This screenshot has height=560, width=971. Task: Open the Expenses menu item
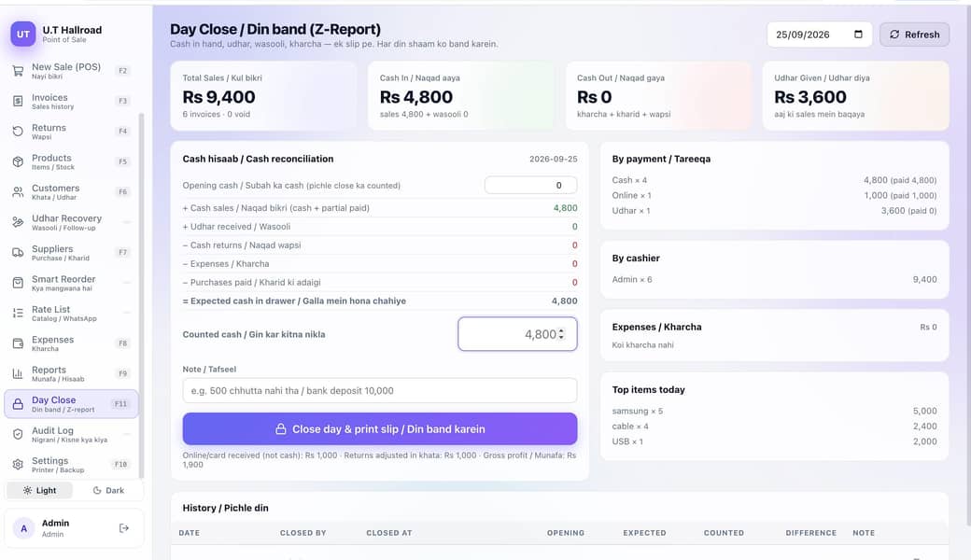pos(71,343)
